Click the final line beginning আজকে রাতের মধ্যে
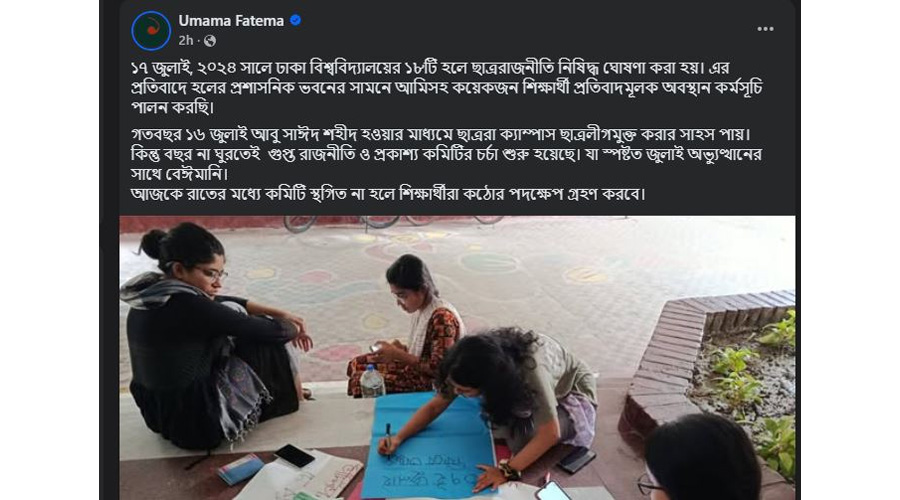 pyautogui.click(x=388, y=194)
